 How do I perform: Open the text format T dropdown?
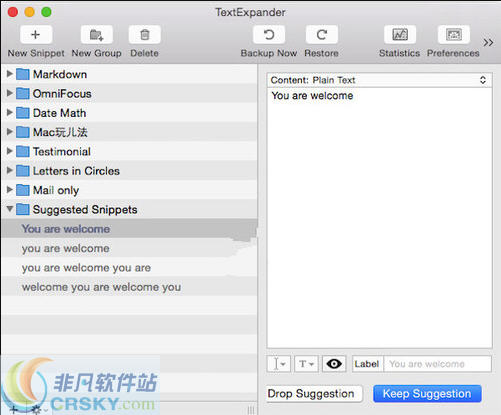tap(306, 364)
